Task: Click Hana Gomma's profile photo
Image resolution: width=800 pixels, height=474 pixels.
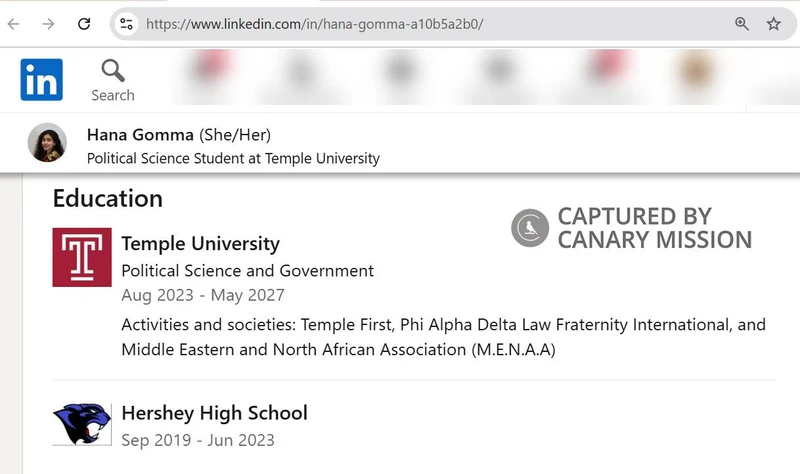Action: click(x=47, y=143)
